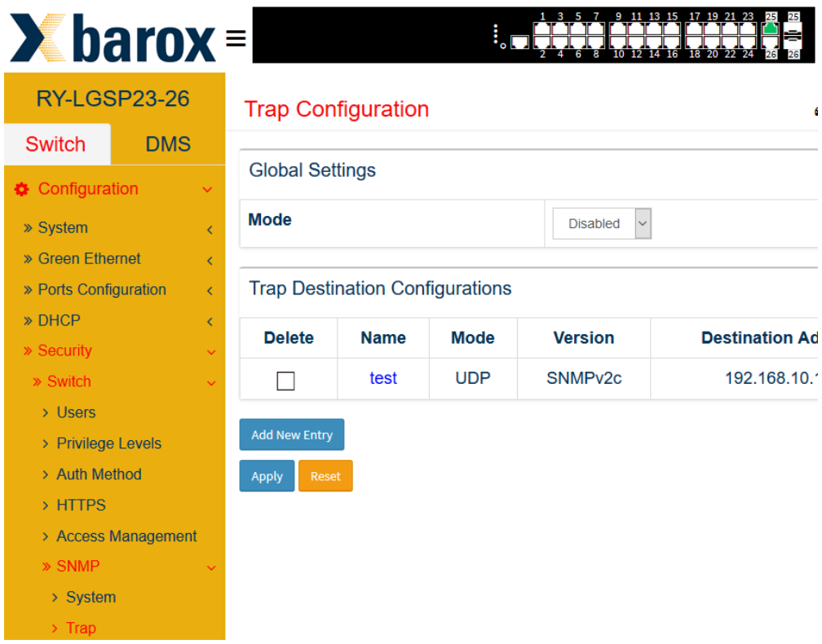Open the test trap entry link

point(383,377)
